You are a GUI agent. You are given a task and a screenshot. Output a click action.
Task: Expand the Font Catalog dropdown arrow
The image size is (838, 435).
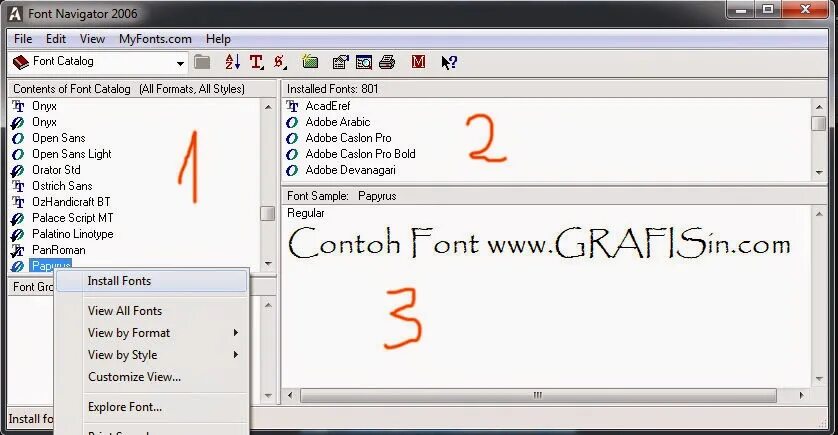[180, 63]
